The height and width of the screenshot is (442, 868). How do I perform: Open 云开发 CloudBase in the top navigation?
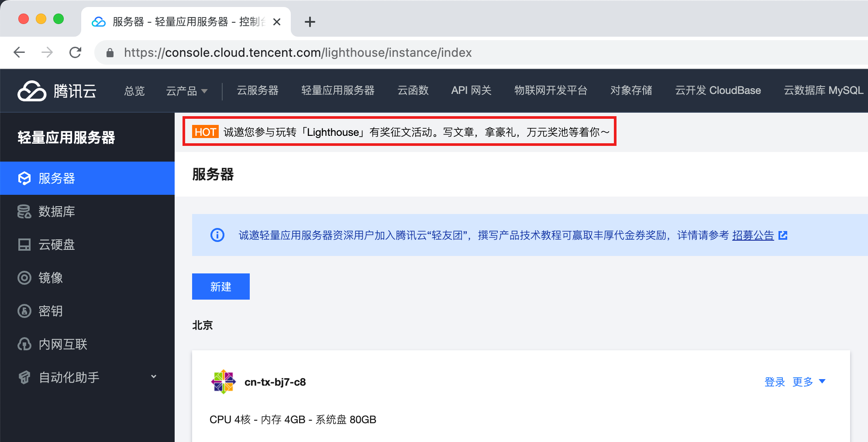pos(718,90)
